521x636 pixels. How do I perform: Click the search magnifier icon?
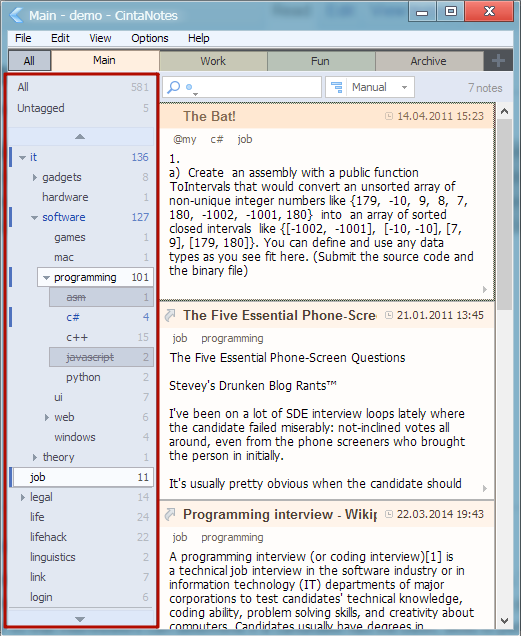174,87
